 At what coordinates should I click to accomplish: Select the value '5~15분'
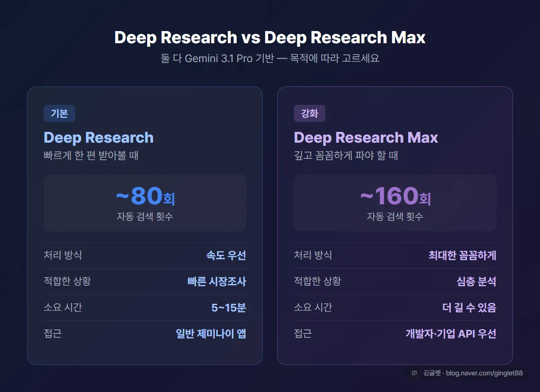[x=229, y=308]
